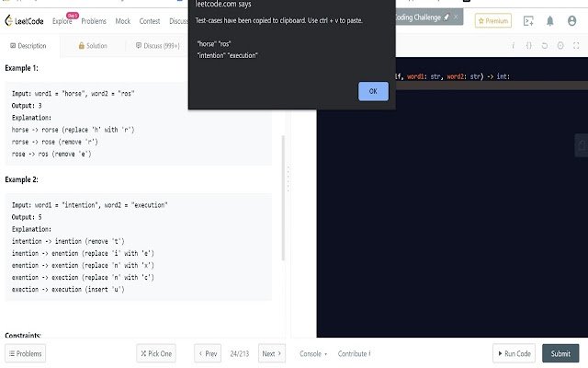This screenshot has height=368, width=588.
Task: Click the Pick One shuffle button
Action: 156,353
